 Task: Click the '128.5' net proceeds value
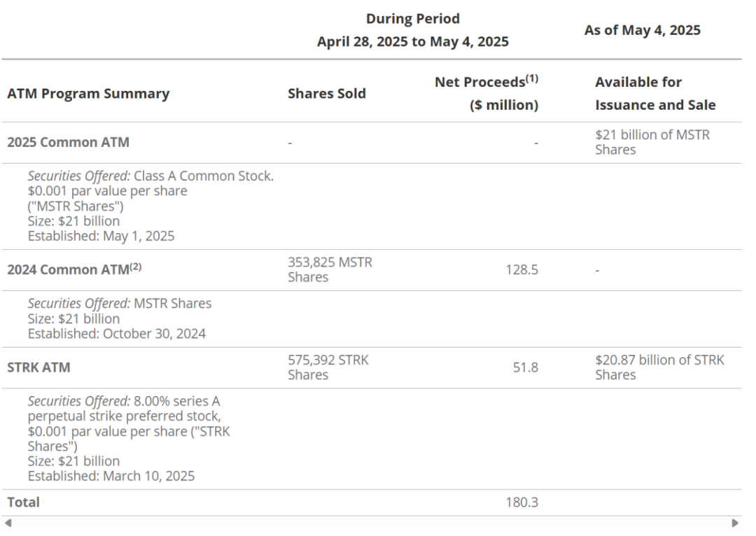(521, 269)
